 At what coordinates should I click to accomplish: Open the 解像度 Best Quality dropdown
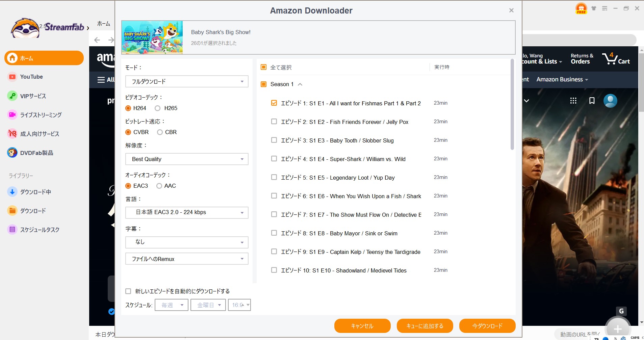[187, 159]
